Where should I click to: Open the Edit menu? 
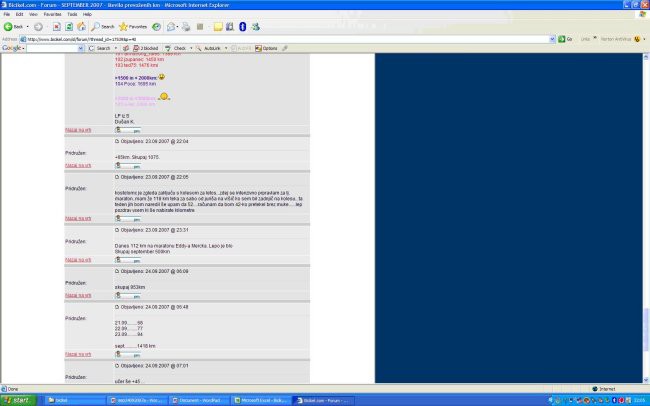pyautogui.click(x=19, y=14)
